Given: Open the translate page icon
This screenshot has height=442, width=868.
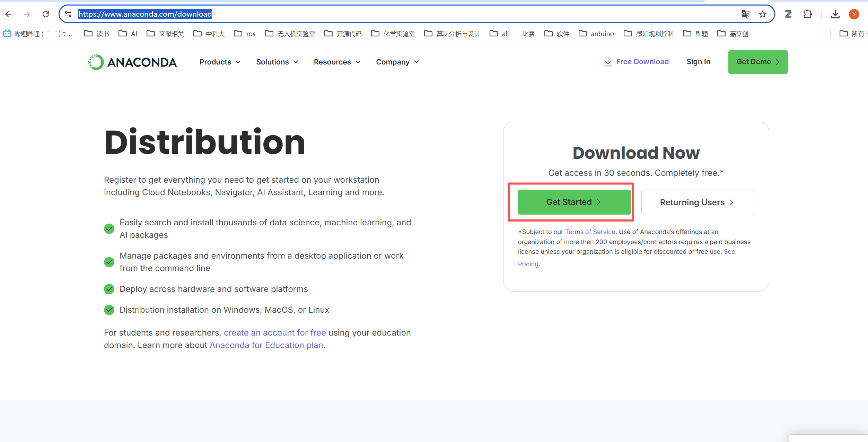Looking at the screenshot, I should click(746, 14).
